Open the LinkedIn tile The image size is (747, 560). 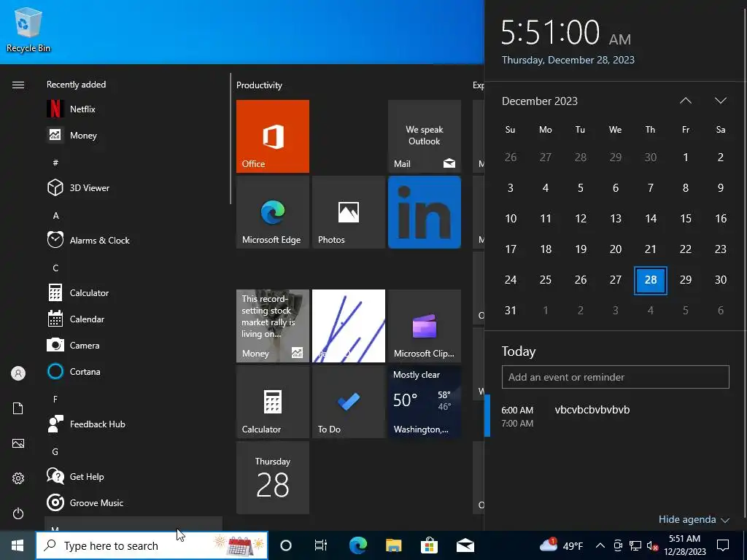(x=425, y=212)
